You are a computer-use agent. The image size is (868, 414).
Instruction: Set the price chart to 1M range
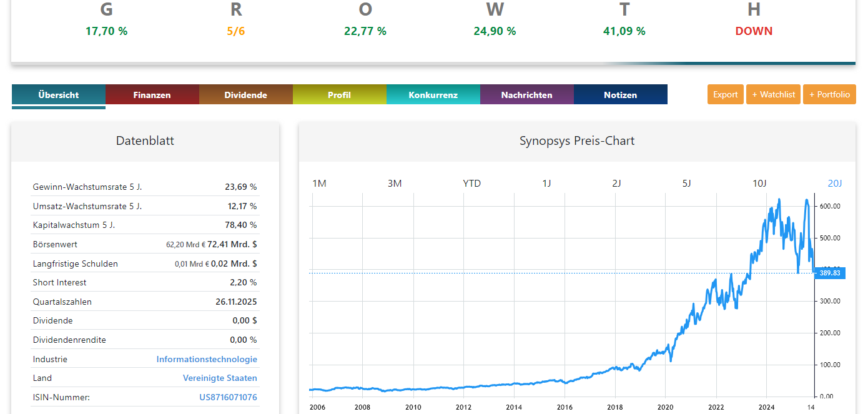(x=318, y=184)
